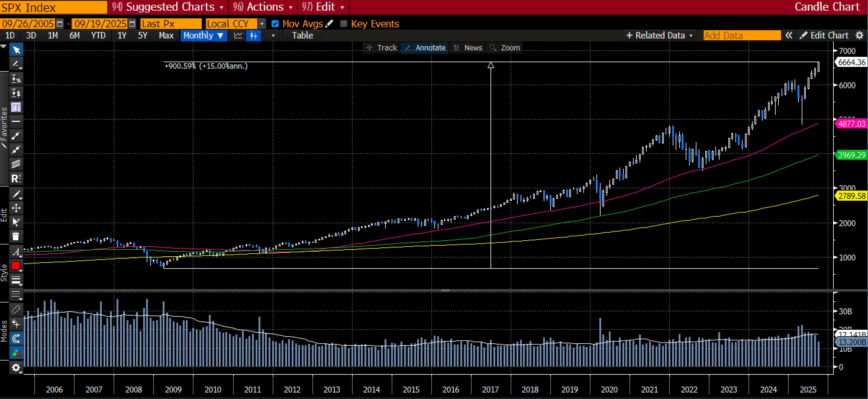868x399 pixels.
Task: Click the magnet snap mode icon
Action: click(16, 338)
